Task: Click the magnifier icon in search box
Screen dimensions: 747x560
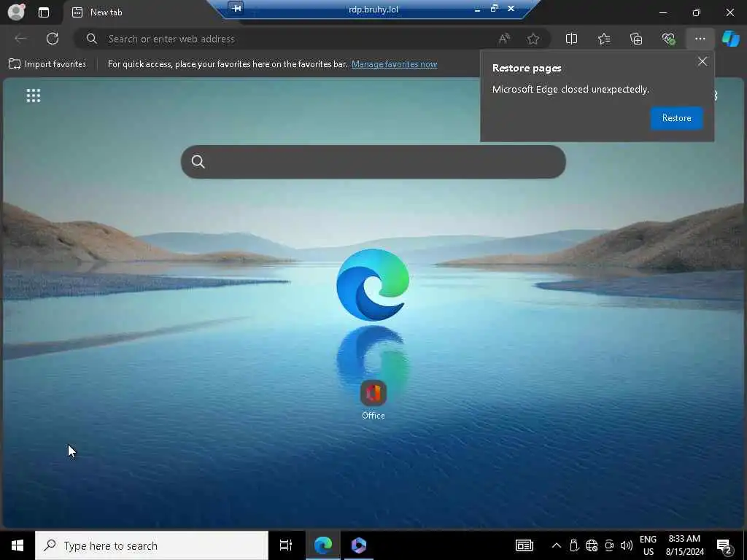Action: click(198, 162)
